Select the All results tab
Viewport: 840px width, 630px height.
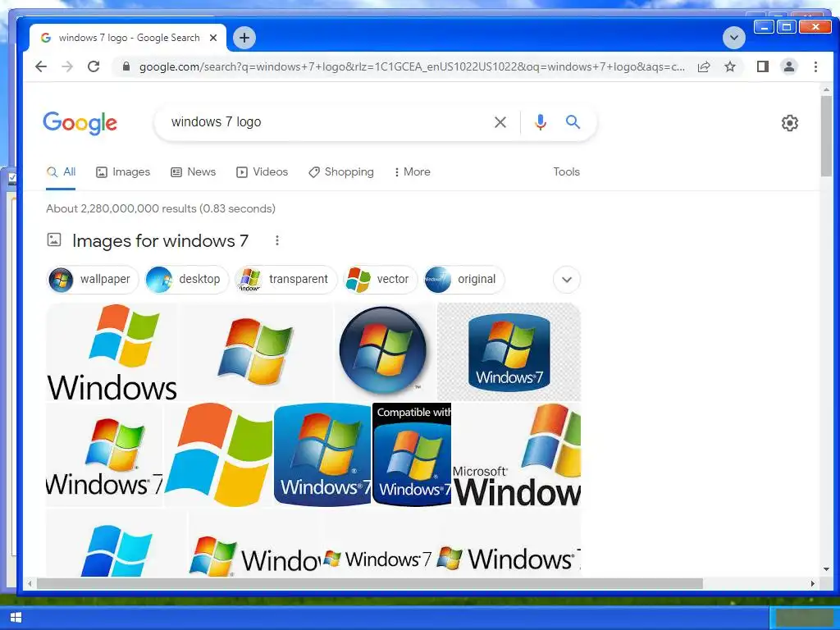[61, 172]
